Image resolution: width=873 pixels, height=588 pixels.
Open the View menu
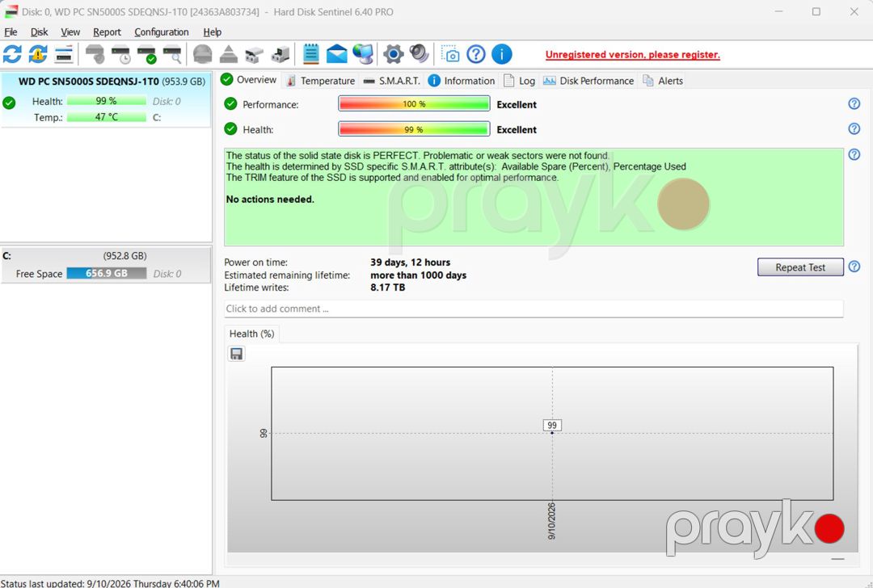(70, 32)
